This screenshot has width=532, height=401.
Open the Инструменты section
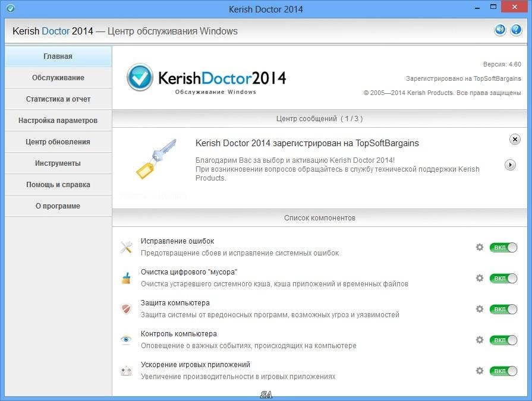pos(58,163)
